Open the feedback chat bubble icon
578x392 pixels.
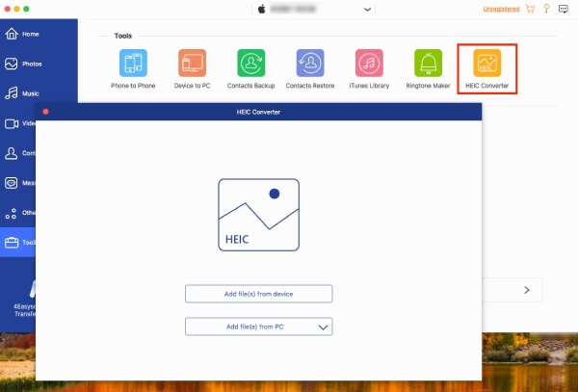pyautogui.click(x=564, y=9)
